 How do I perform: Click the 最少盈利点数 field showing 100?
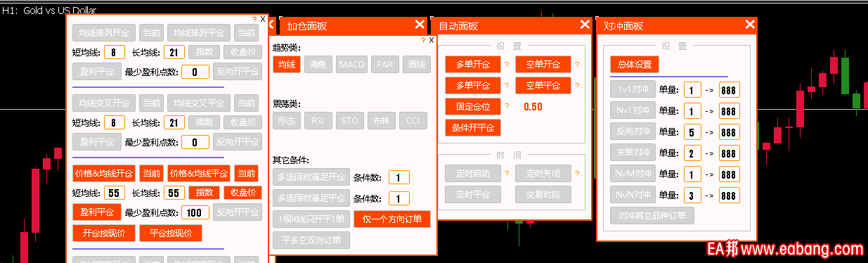pos(195,212)
